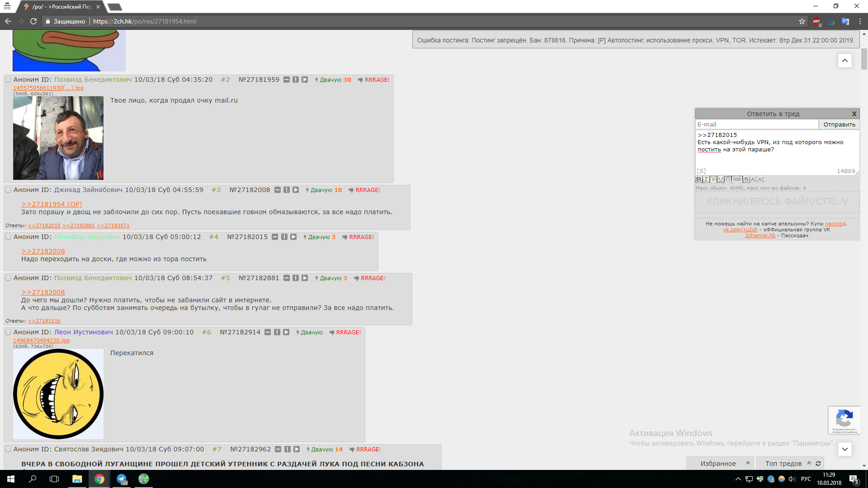Insert green quote marker in reply
The height and width of the screenshot is (488, 868).
pos(713,179)
